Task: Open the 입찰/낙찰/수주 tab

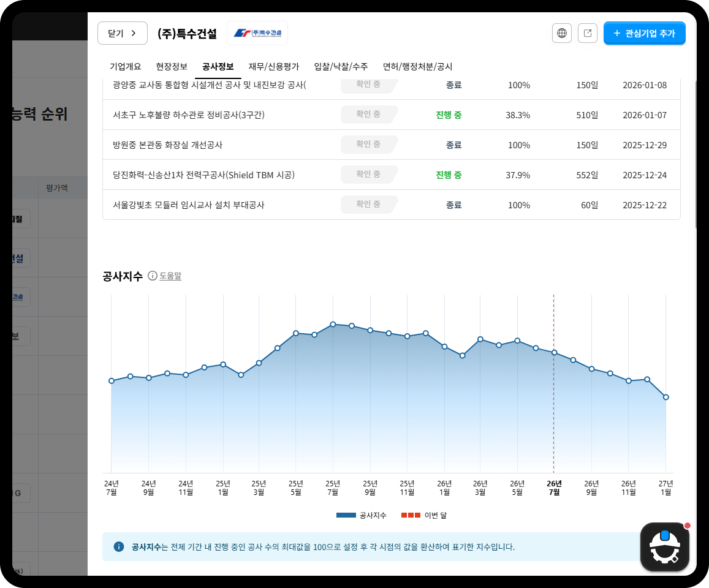Action: click(x=341, y=66)
